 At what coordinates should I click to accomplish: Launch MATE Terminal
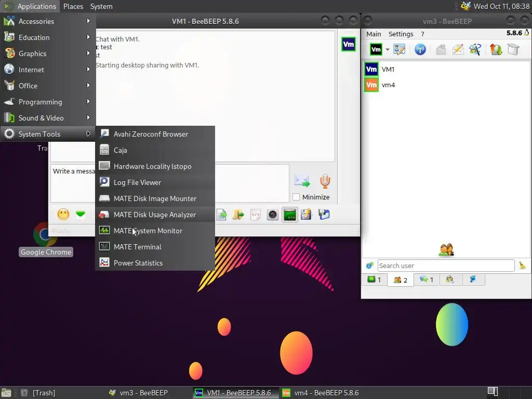155,247
